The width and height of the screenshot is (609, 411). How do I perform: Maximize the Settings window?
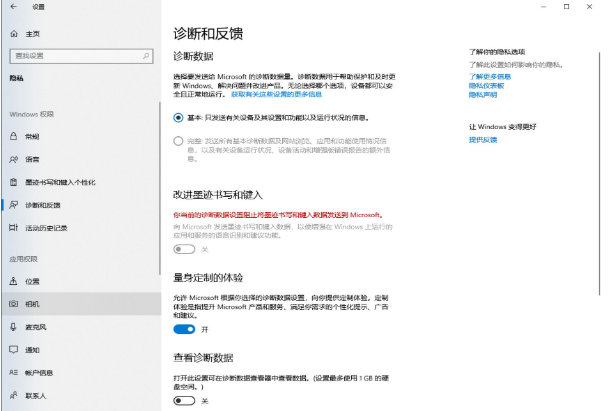(566, 7)
